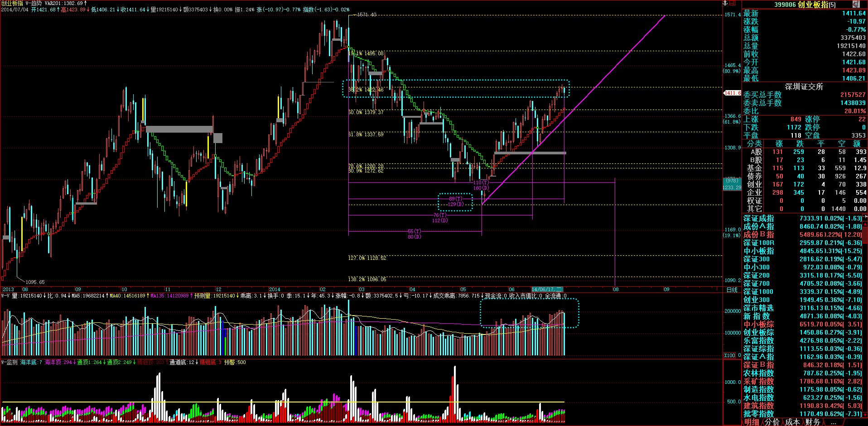868x426 pixels.
Task: Click the X100 volume scale box
Action: pyautogui.click(x=729, y=355)
